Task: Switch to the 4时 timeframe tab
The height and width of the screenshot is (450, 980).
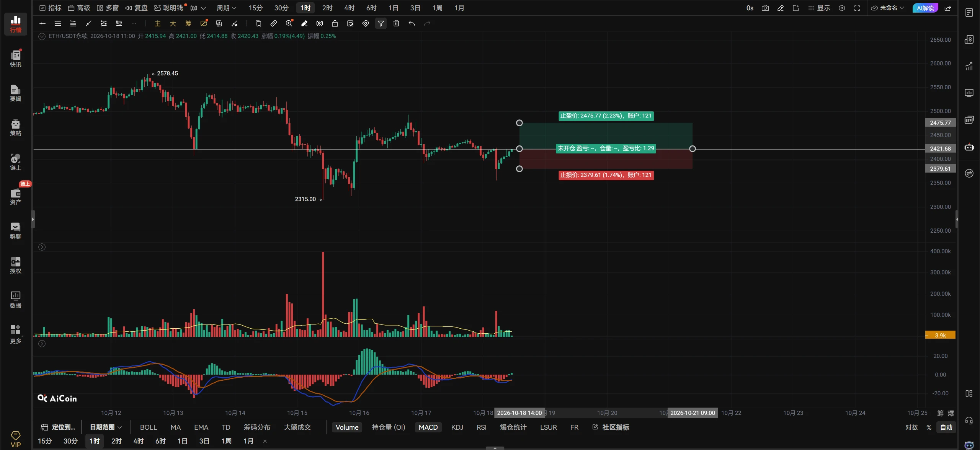Action: point(349,8)
